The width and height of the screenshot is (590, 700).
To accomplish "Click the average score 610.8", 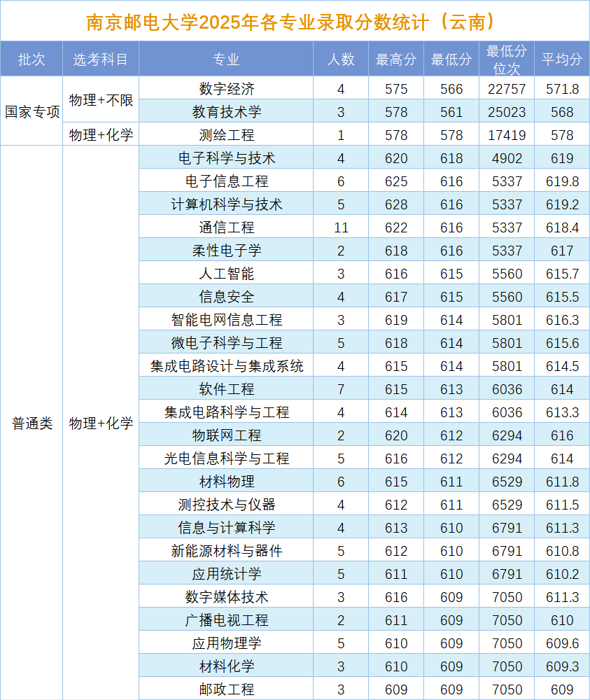I will [562, 552].
